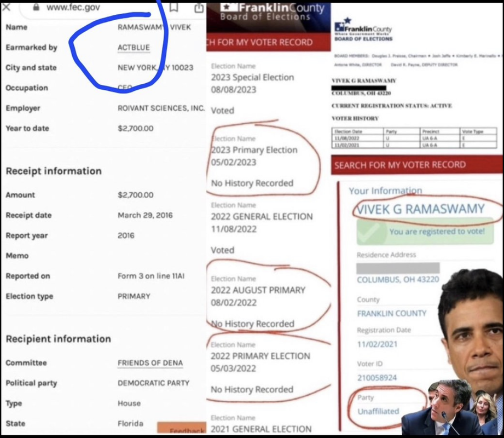Select the Voter ID 210058924
The image size is (504, 438).
377,378
